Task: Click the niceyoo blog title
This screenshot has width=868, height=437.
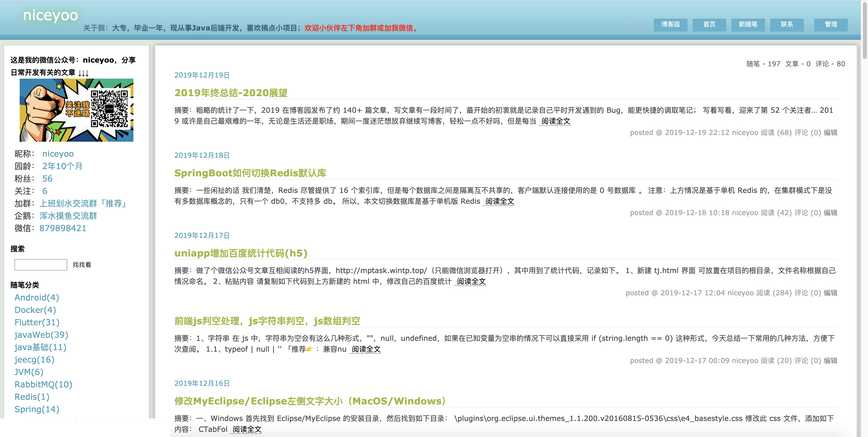Action: (x=50, y=15)
